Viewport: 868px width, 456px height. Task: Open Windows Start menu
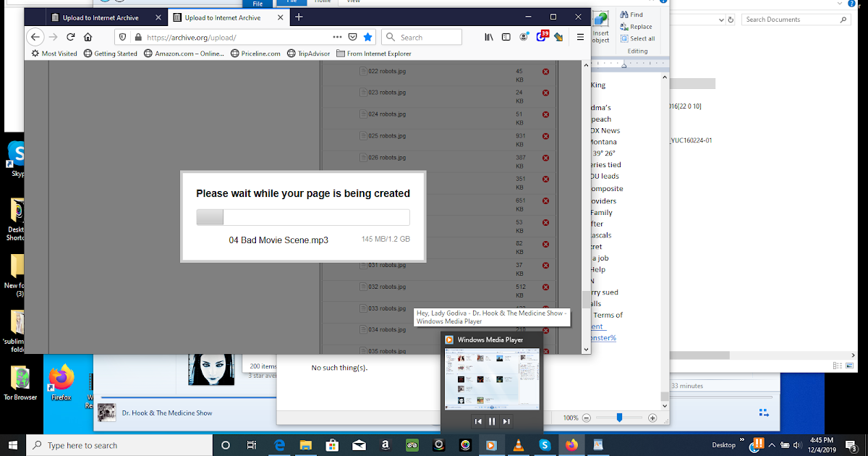pyautogui.click(x=12, y=444)
